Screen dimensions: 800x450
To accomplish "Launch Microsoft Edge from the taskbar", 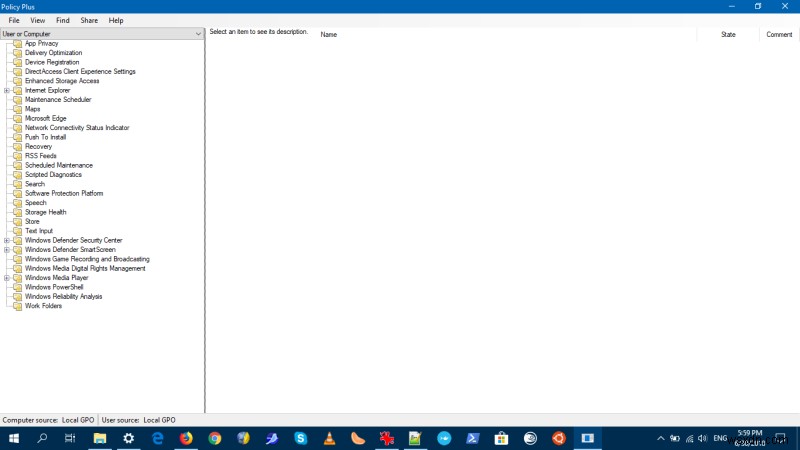I will 158,438.
